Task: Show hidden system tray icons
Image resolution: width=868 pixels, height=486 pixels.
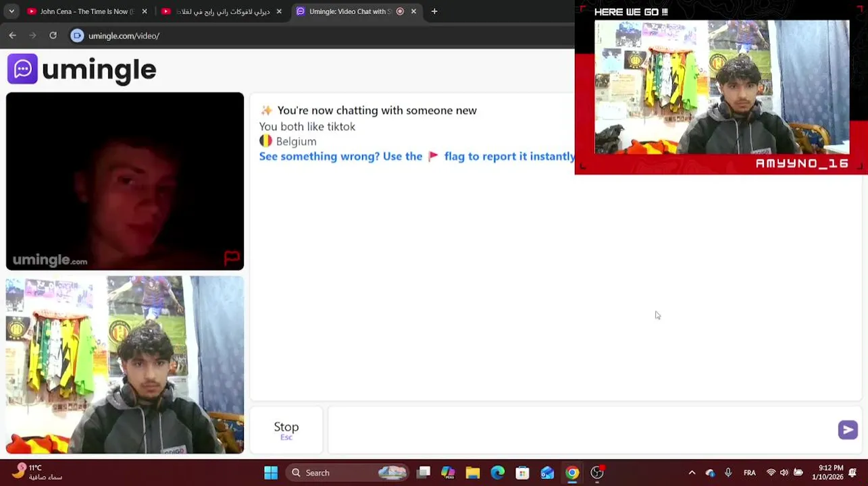Action: point(692,473)
